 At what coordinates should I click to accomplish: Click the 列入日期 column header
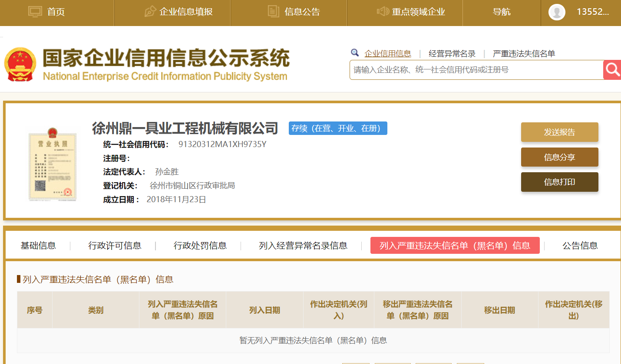click(264, 310)
